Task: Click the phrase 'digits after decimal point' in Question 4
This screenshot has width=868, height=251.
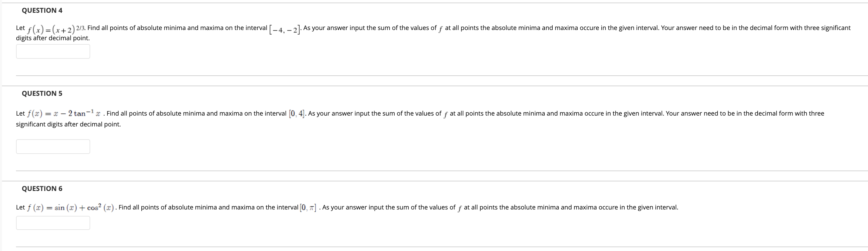Action: click(x=52, y=38)
